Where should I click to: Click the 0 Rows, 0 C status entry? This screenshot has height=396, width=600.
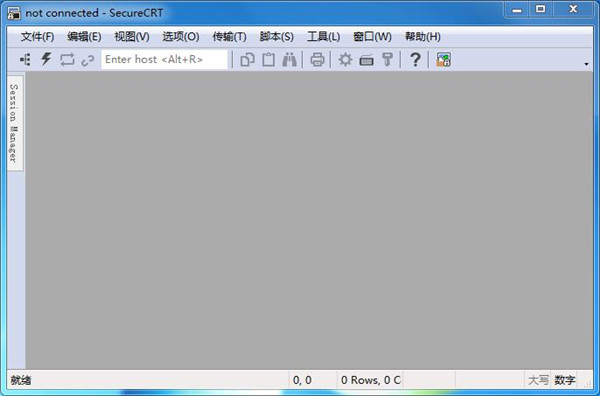(370, 380)
